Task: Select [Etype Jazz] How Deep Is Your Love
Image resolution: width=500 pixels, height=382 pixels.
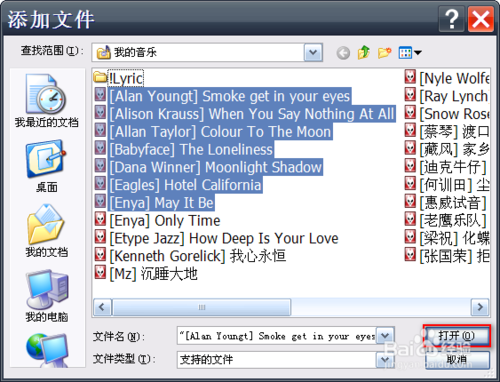Action: pyautogui.click(x=224, y=238)
